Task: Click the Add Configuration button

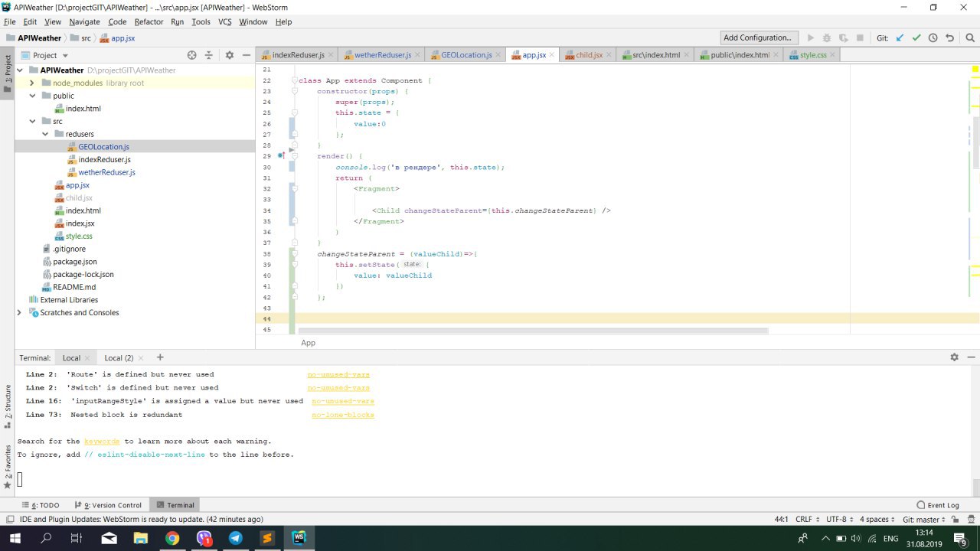Action: pos(757,37)
